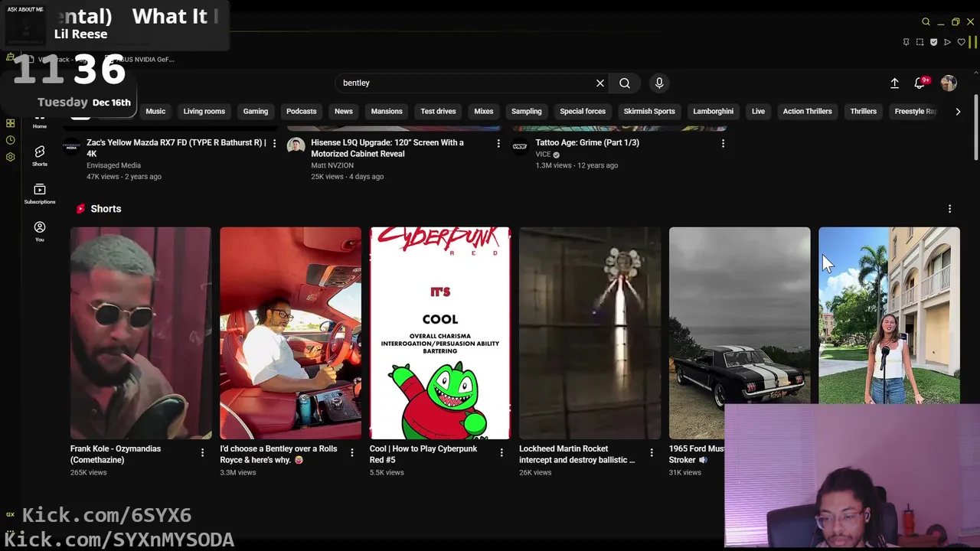The width and height of the screenshot is (980, 551).
Task: Select the Lamborghini filter chip
Action: click(x=713, y=111)
